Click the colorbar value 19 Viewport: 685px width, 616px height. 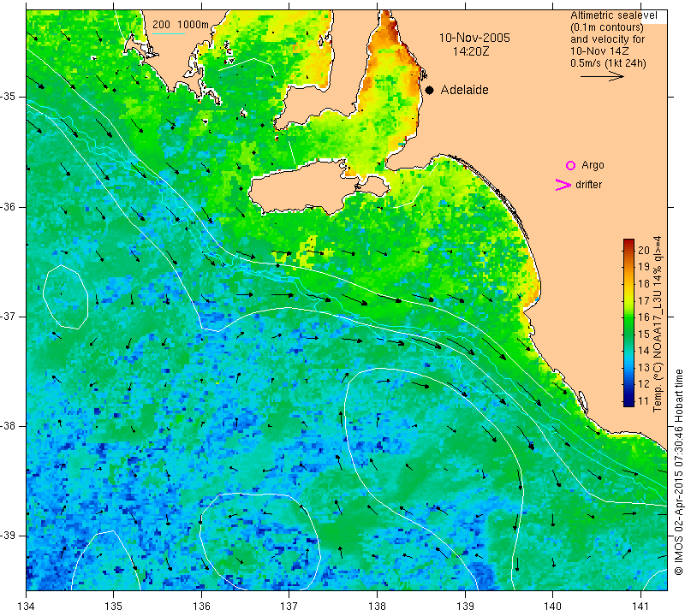click(644, 267)
